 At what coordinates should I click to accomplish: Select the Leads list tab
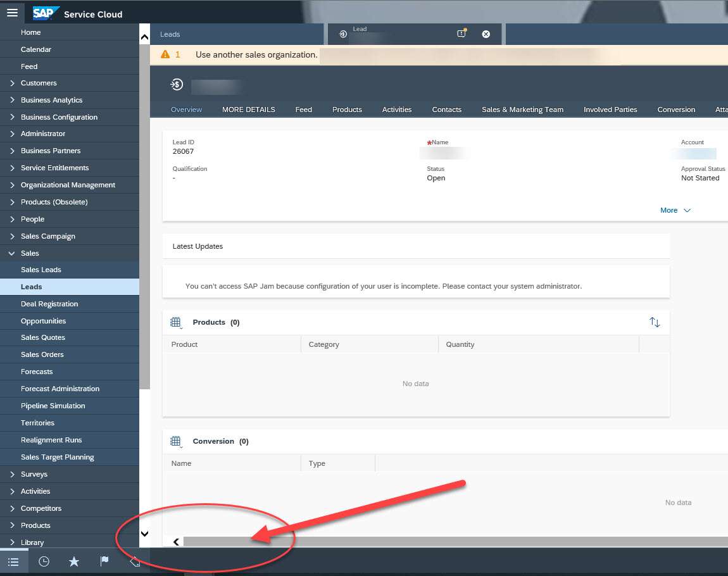coord(237,34)
